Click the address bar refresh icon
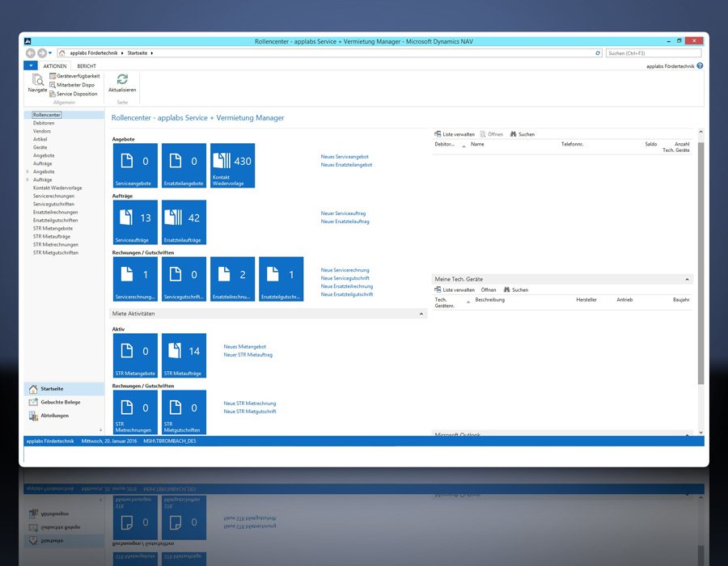The width and height of the screenshot is (728, 566). (598, 53)
